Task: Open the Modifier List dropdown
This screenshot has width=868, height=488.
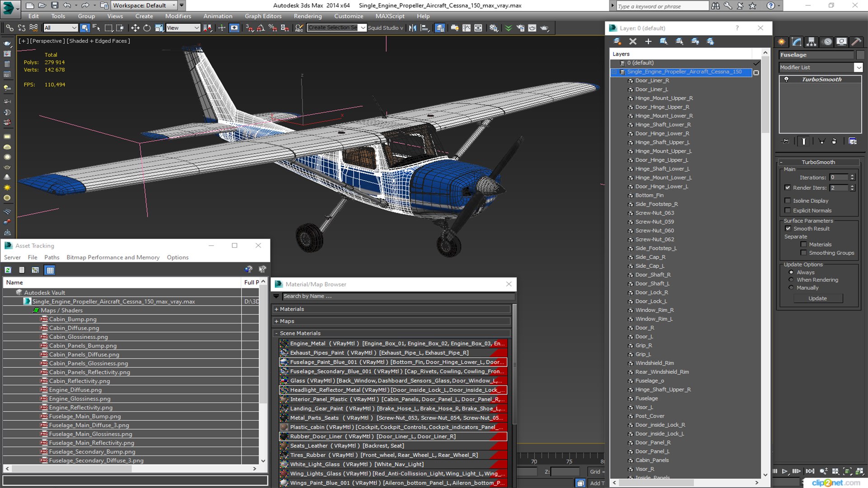Action: click(858, 67)
